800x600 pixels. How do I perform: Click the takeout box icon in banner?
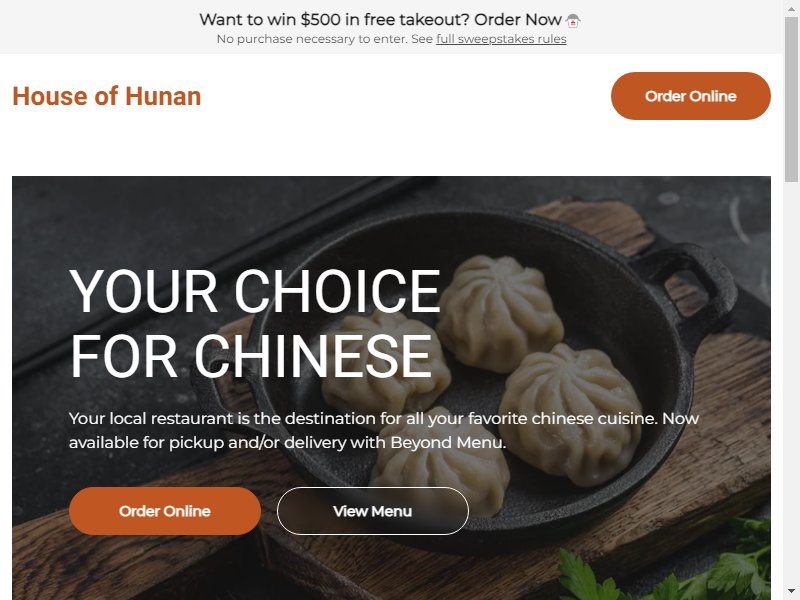[x=573, y=21]
